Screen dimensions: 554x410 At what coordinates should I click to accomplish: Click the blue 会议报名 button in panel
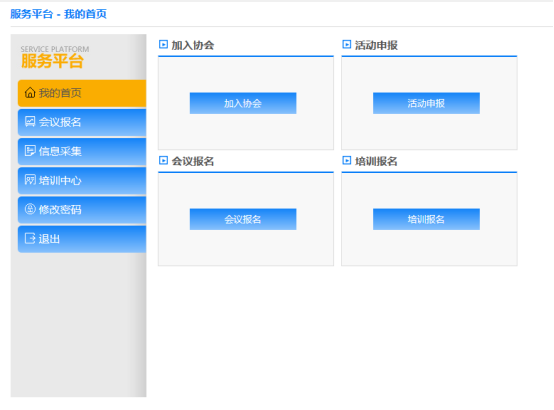tap(243, 219)
